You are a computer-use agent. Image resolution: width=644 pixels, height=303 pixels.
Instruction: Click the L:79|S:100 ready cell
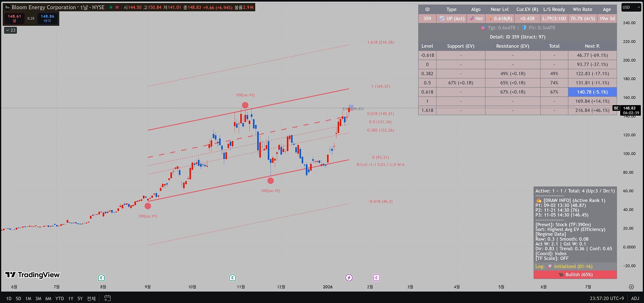click(x=554, y=18)
